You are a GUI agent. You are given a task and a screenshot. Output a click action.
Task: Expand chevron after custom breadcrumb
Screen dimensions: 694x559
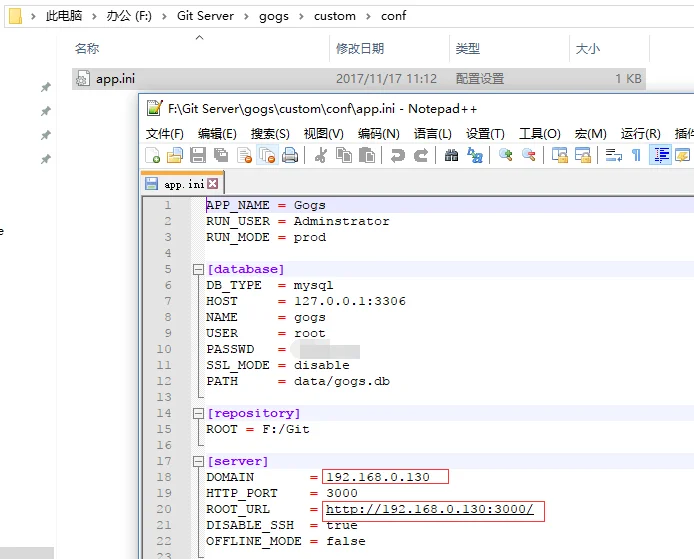(x=368, y=16)
